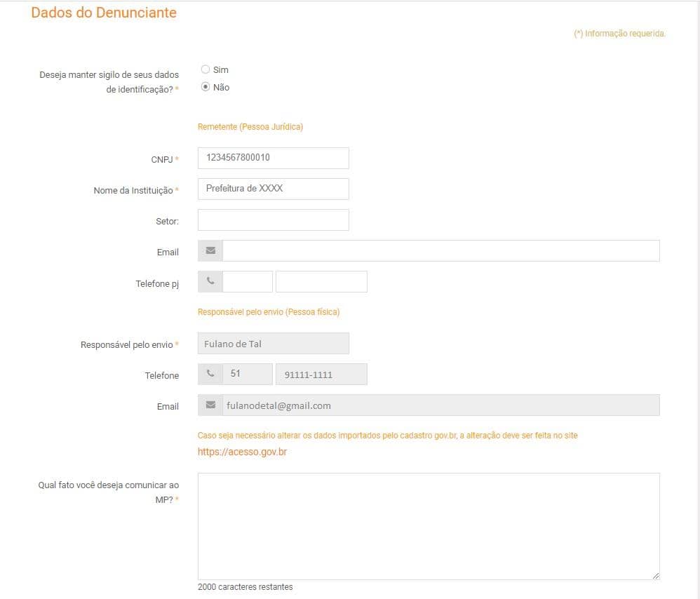Click the institution Email input field
700x599 pixels.
pyautogui.click(x=441, y=251)
